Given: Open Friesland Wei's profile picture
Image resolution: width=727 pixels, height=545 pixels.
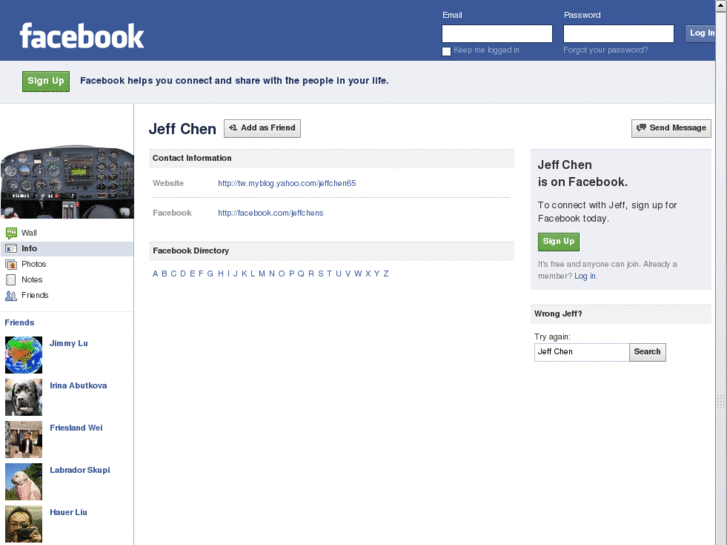Looking at the screenshot, I should pyautogui.click(x=24, y=439).
